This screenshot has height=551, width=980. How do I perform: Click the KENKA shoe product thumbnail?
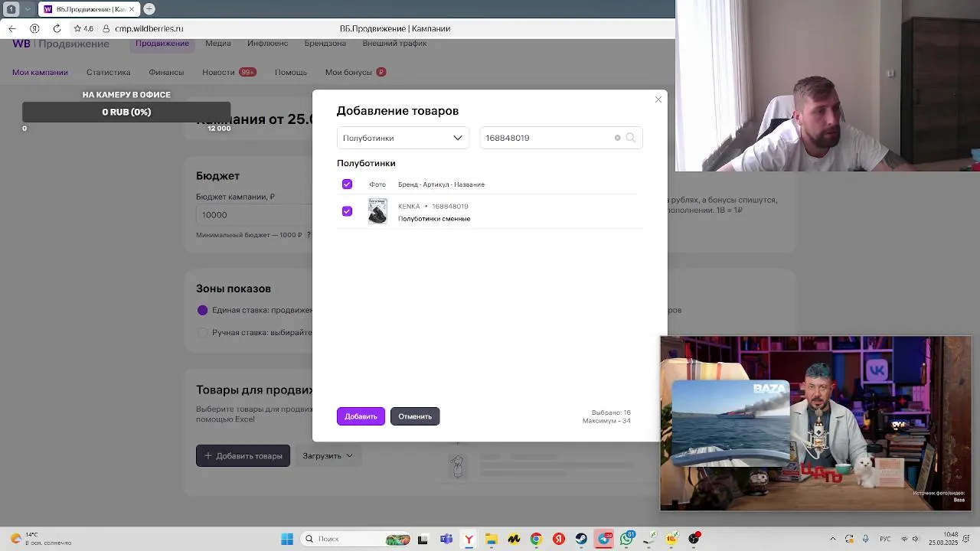pyautogui.click(x=377, y=211)
